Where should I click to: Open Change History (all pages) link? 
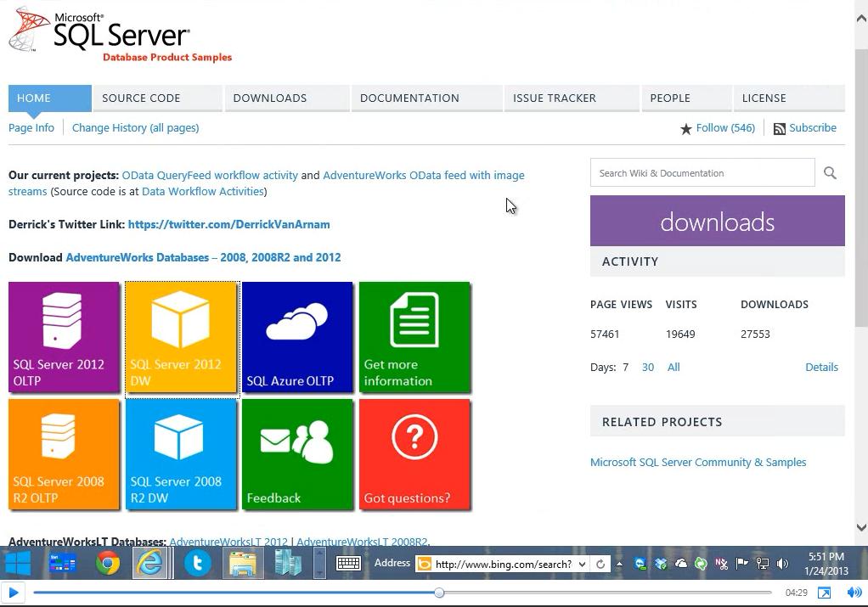[x=135, y=128]
